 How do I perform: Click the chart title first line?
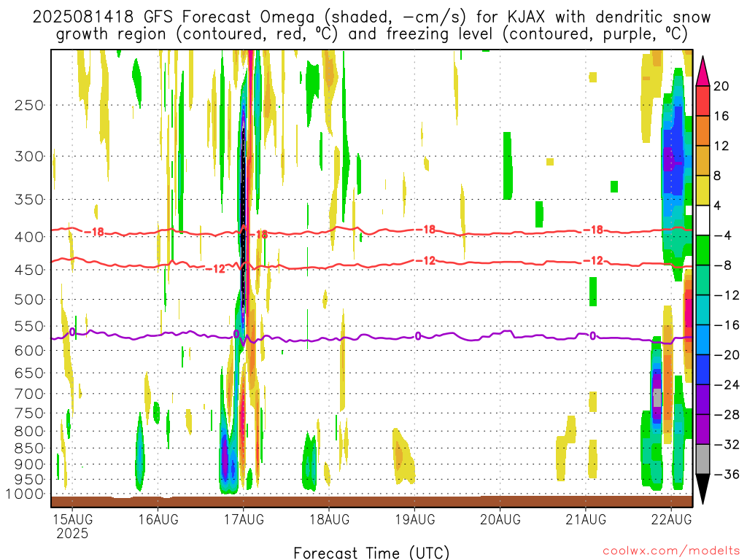pos(371,17)
